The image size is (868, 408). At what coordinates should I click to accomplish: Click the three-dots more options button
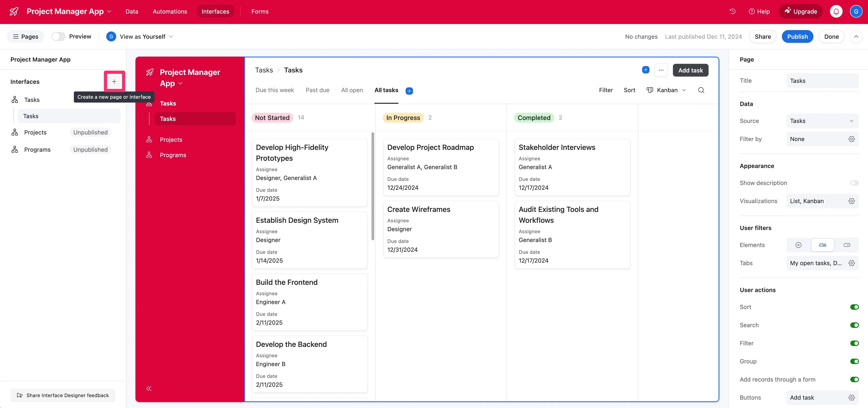661,70
